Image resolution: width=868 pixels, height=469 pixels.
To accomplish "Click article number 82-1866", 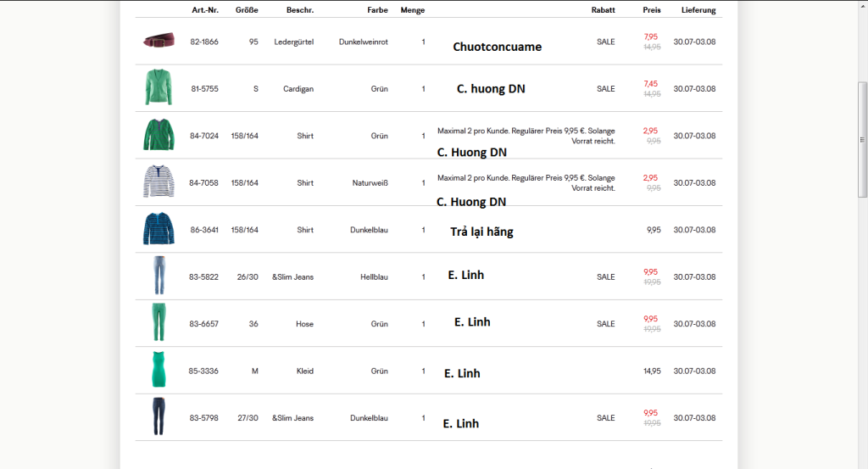I will click(x=203, y=42).
